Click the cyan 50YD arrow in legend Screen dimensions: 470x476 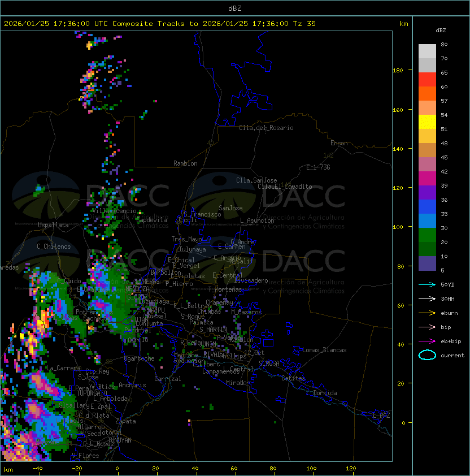point(427,284)
